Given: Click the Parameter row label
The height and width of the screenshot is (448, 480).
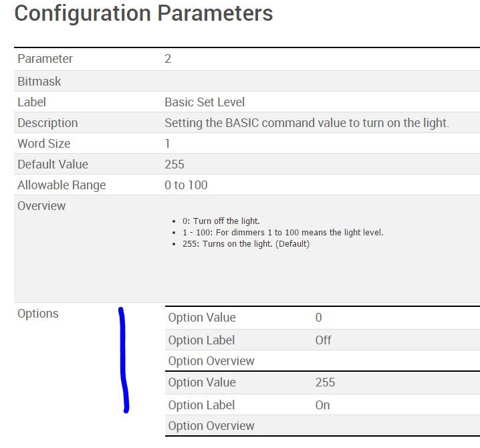Looking at the screenshot, I should pos(45,59).
